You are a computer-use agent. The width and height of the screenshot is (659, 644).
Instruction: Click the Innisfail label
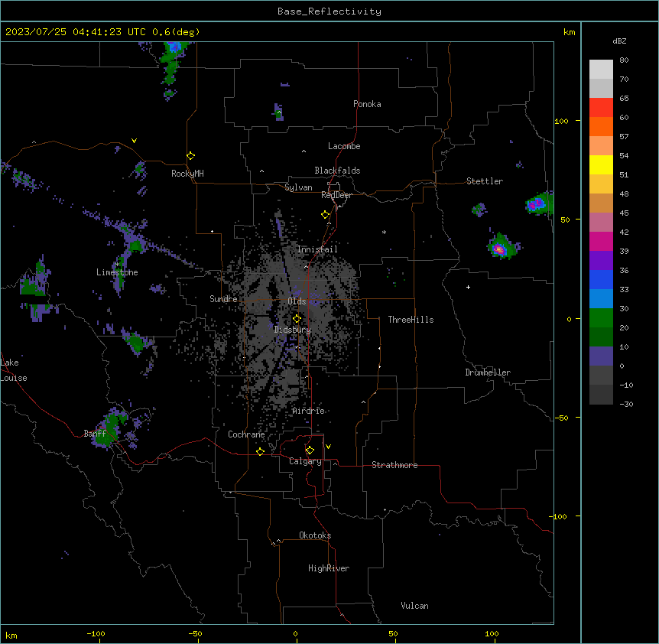(317, 249)
